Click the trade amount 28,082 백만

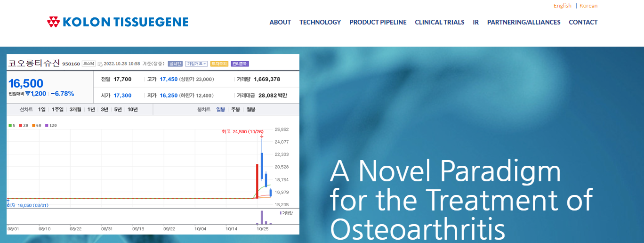click(x=273, y=95)
